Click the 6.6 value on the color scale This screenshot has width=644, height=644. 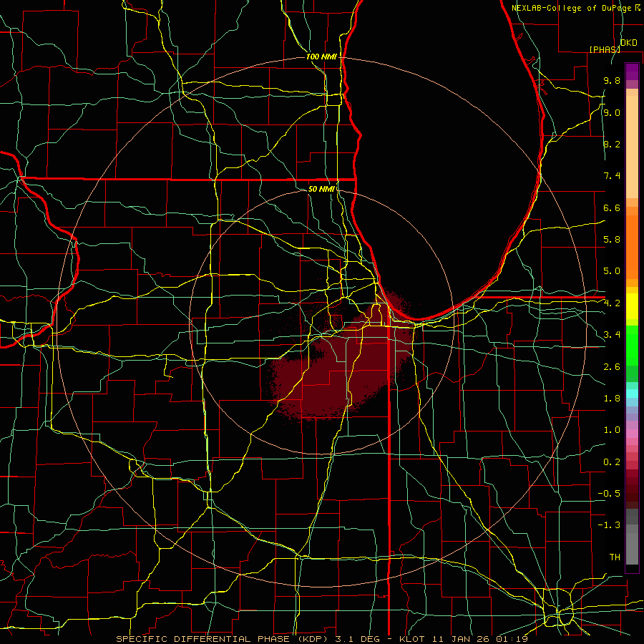612,208
